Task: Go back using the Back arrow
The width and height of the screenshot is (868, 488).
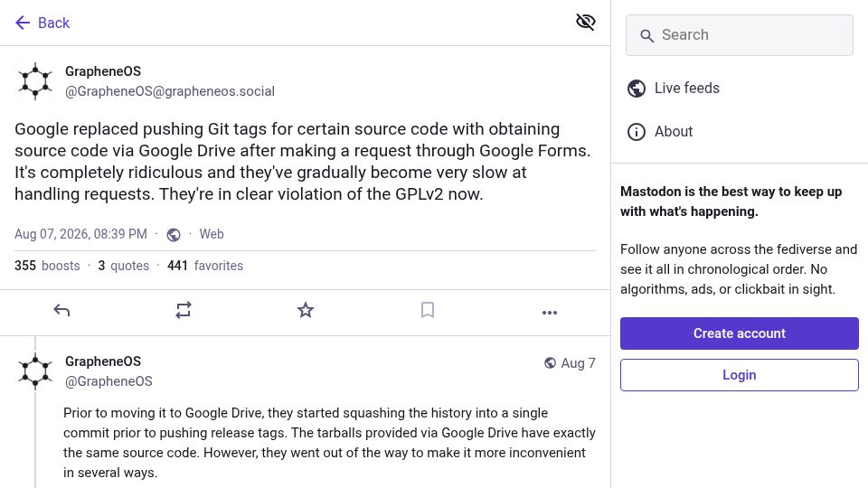Action: tap(23, 23)
